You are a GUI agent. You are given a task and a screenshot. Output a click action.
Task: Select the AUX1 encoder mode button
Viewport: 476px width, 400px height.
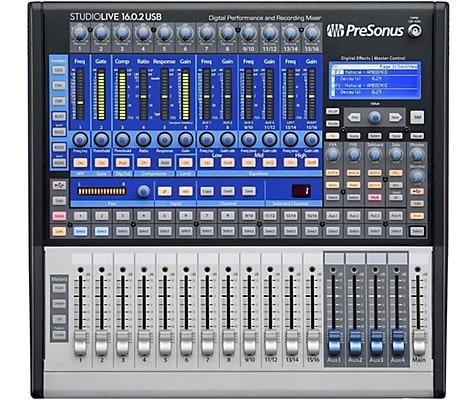59,116
